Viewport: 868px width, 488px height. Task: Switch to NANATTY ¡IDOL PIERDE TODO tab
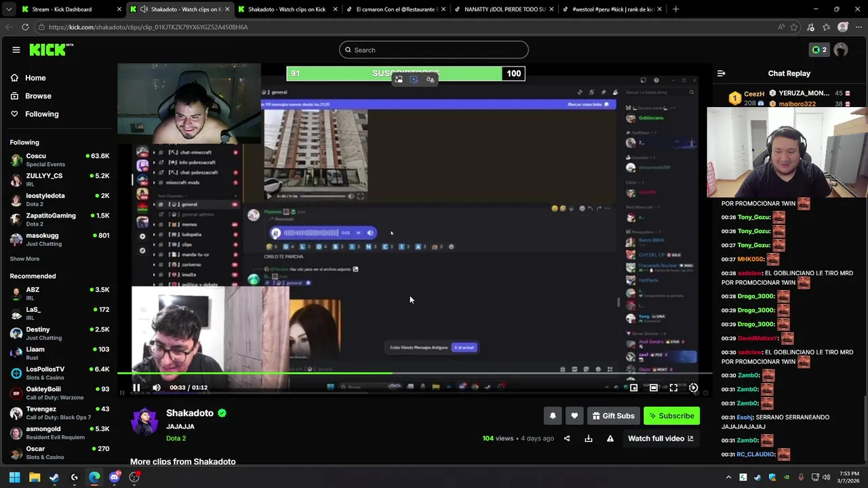point(505,9)
